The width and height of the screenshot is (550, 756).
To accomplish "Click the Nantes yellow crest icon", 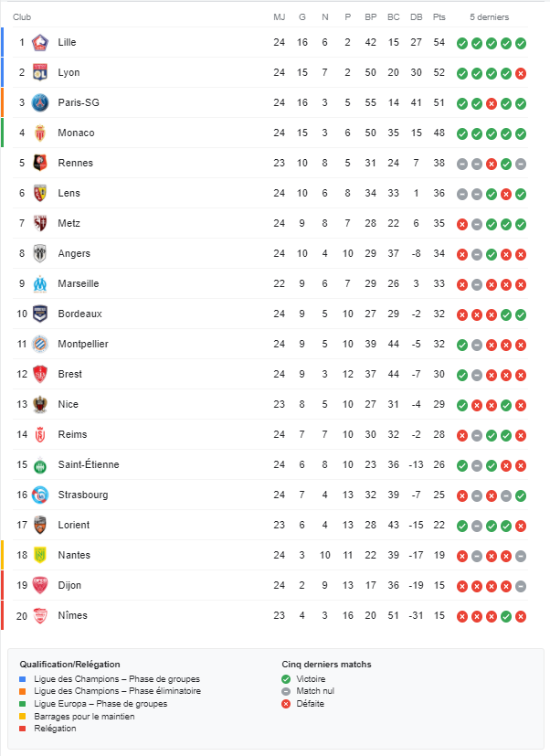I will (x=39, y=556).
